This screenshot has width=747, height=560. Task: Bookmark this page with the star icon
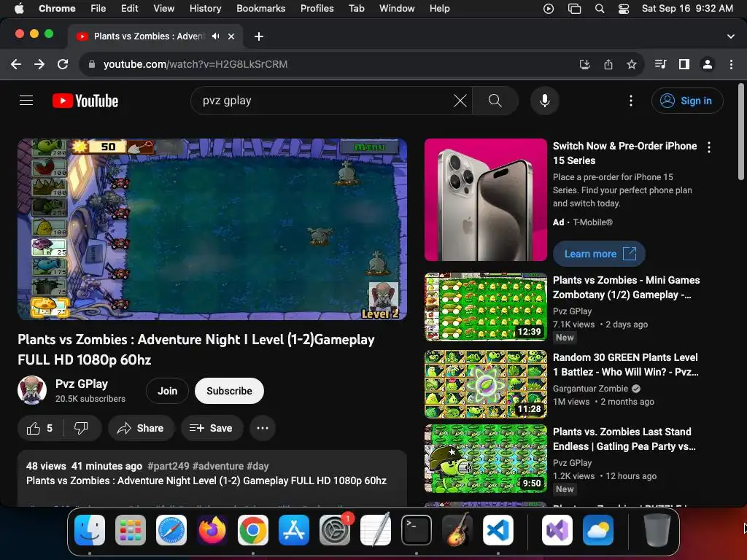point(632,64)
